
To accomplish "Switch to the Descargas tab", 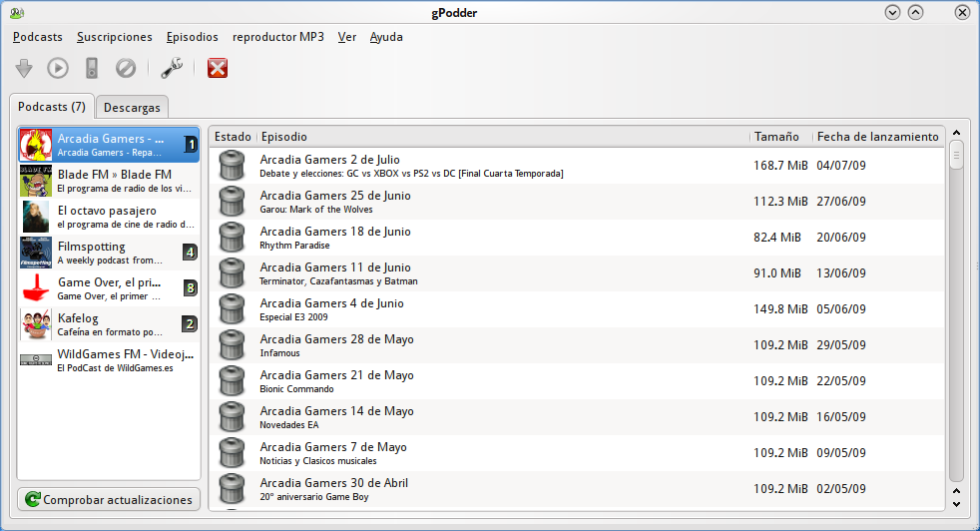I will click(x=132, y=108).
